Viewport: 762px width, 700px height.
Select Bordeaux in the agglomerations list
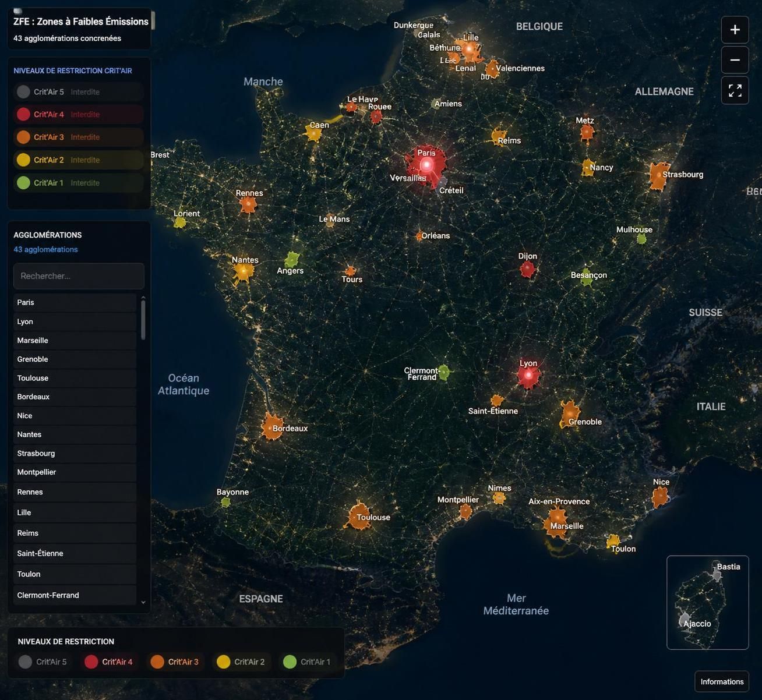75,397
